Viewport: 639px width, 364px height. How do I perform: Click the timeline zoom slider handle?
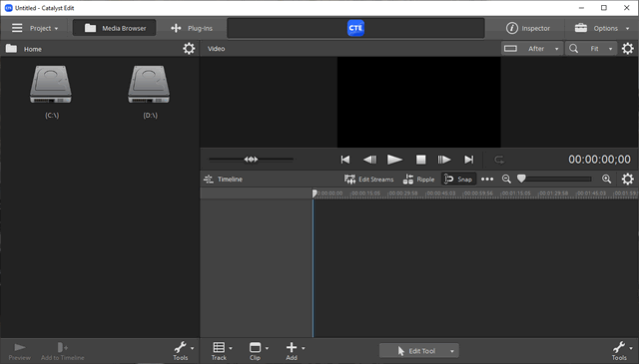click(x=521, y=179)
